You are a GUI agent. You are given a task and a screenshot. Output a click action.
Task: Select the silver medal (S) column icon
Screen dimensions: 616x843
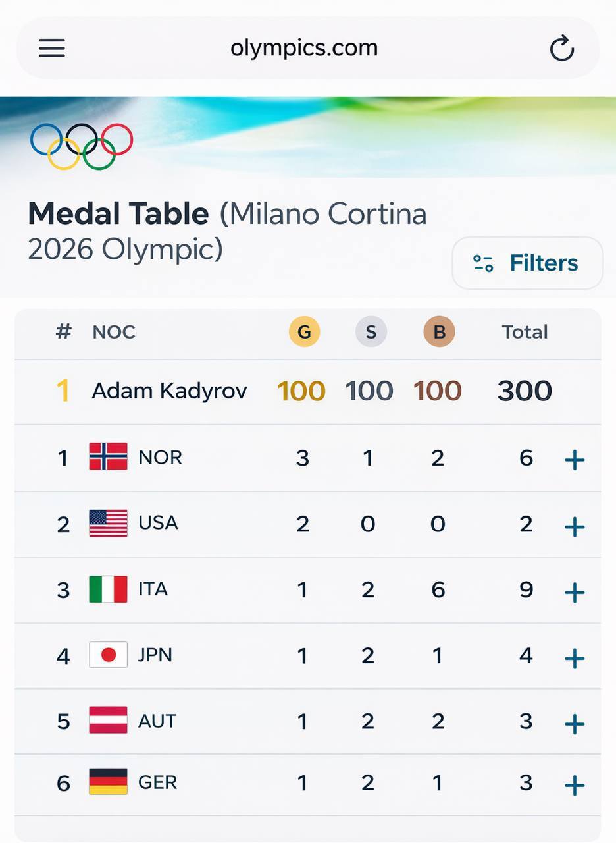coord(371,332)
